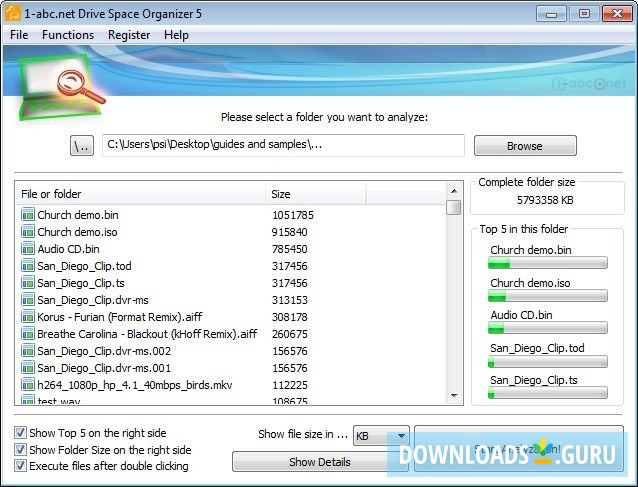Viewport: 638px width, 487px height.
Task: Select the San_Diego_Clip.dvr-ms.001 row name
Action: click(x=104, y=368)
